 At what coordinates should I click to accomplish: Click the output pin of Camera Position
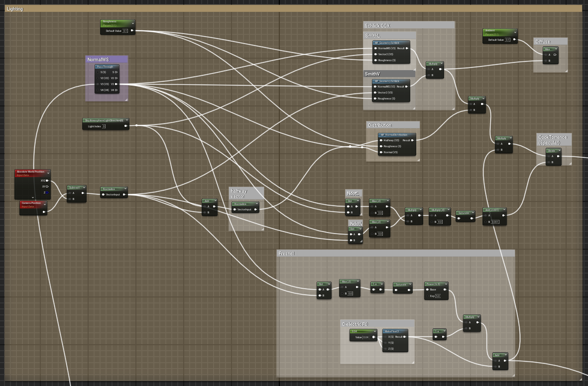pyautogui.click(x=44, y=212)
